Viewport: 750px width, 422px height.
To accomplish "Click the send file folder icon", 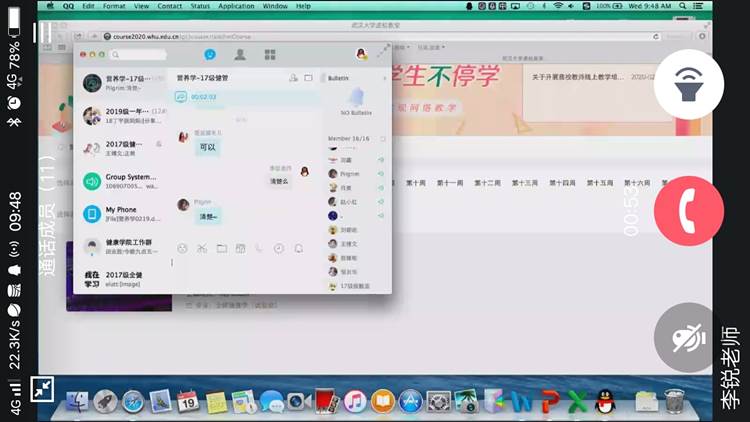I will tap(221, 248).
